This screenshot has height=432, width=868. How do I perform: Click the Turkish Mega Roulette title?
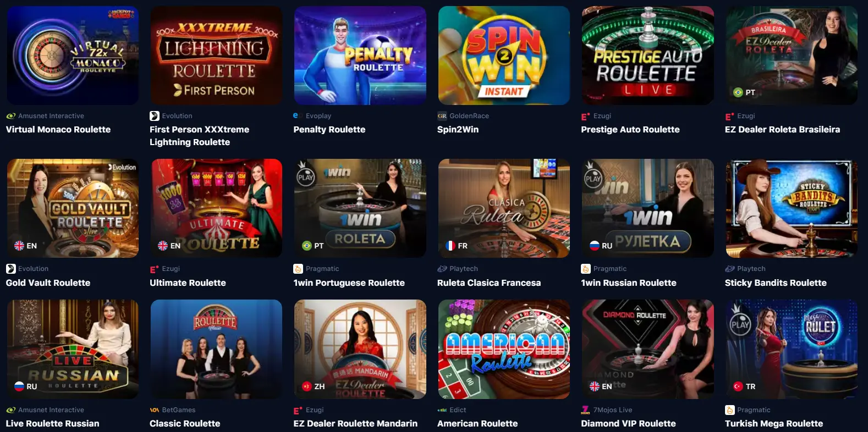(774, 423)
